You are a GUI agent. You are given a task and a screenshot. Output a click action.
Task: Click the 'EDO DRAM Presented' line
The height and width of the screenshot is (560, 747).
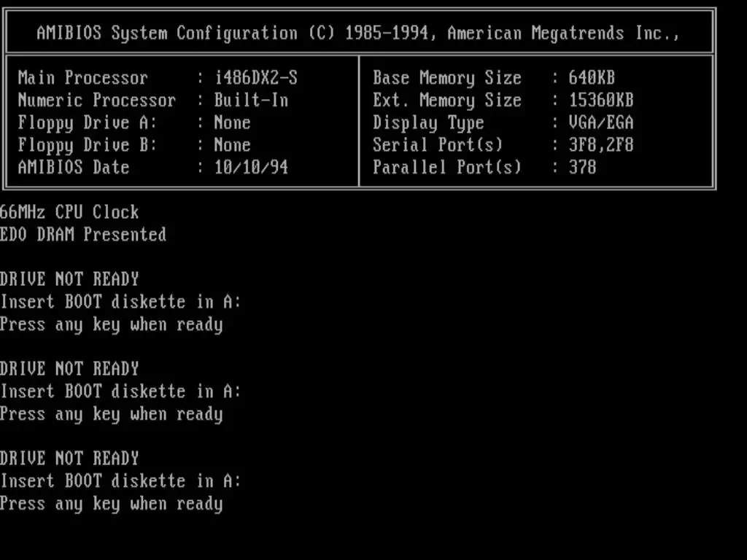click(83, 234)
